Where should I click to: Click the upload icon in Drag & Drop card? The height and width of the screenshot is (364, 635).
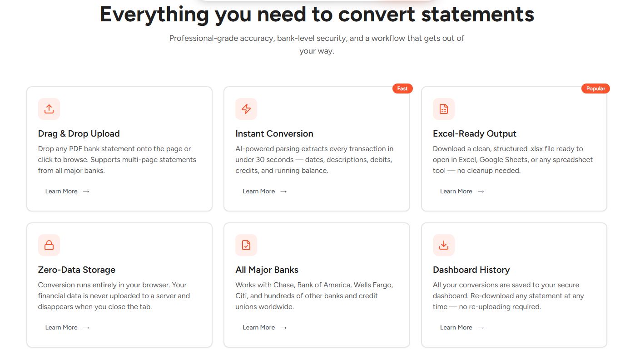tap(49, 109)
